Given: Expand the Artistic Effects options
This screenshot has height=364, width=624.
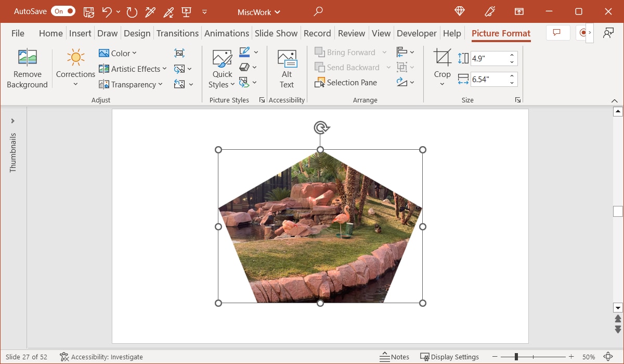Looking at the screenshot, I should pos(133,68).
